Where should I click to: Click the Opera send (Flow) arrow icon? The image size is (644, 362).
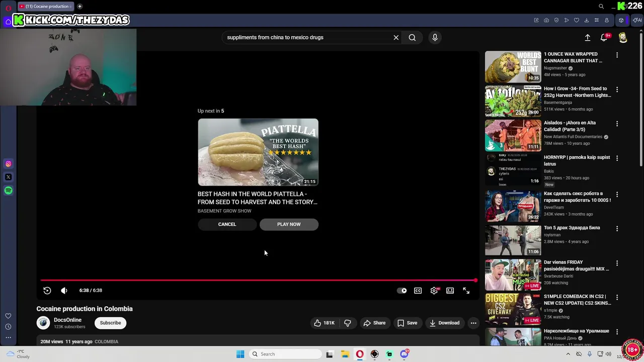click(x=567, y=20)
